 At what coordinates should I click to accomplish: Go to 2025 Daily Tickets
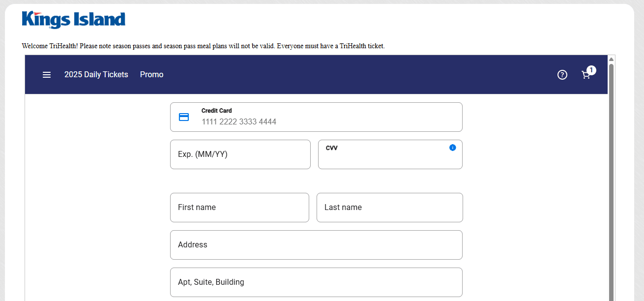96,75
